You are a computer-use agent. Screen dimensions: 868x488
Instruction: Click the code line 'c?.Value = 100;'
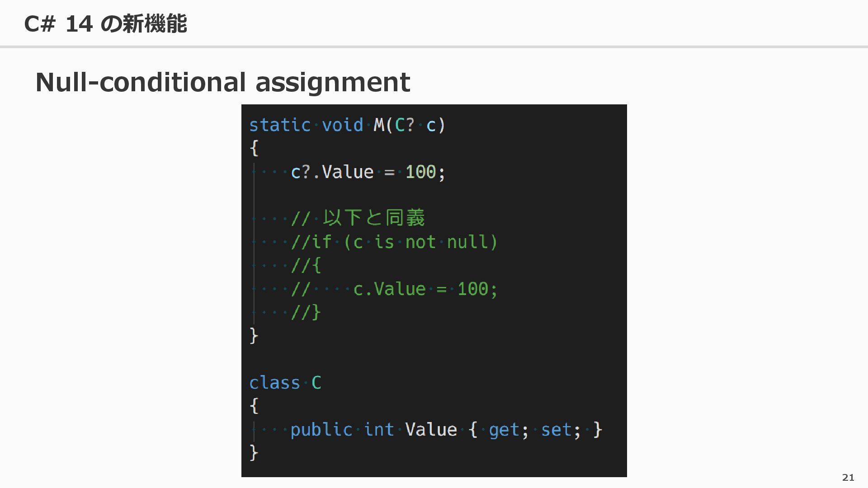368,172
